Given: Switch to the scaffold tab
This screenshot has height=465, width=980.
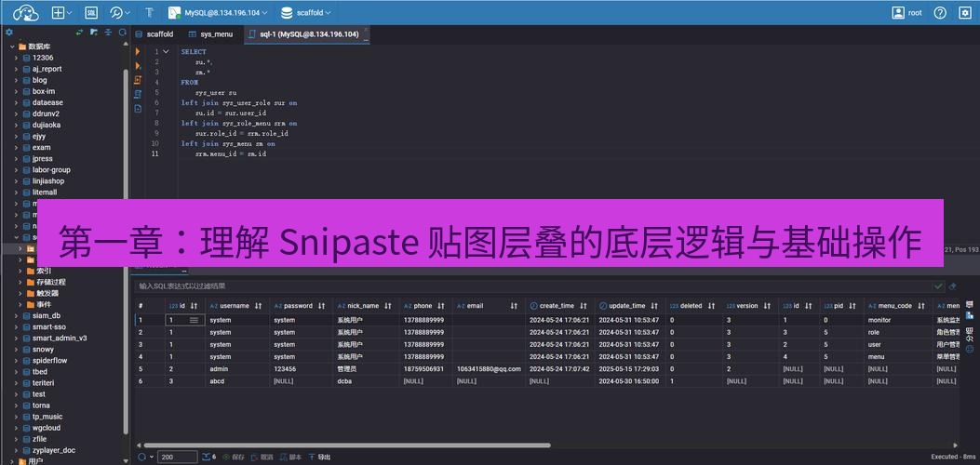Looking at the screenshot, I should (154, 34).
